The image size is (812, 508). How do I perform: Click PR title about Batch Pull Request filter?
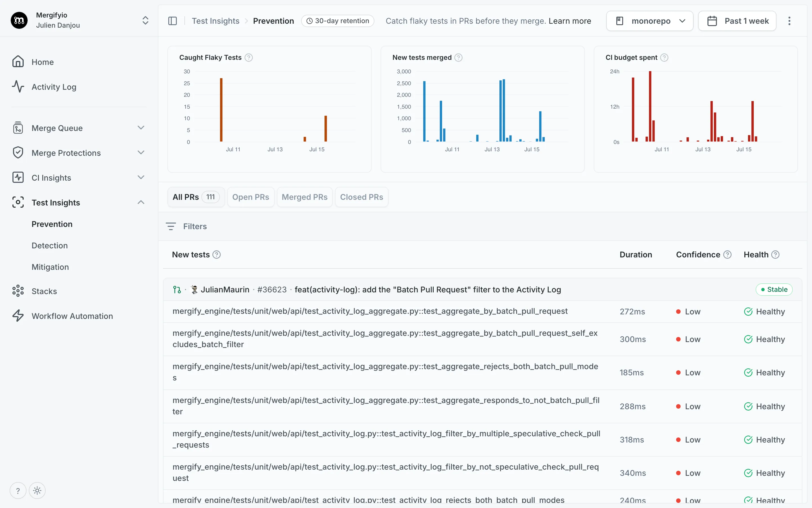[x=427, y=290]
